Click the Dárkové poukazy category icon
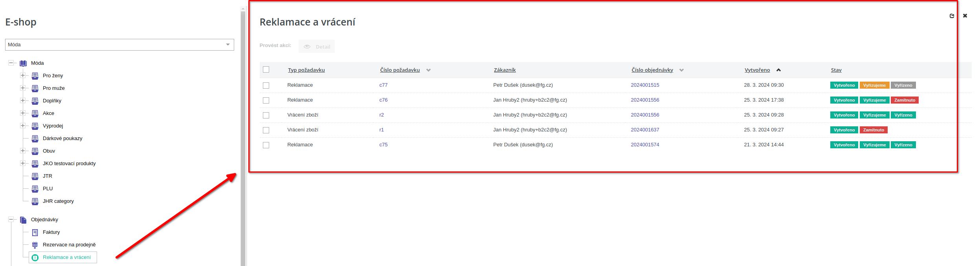Viewport: 980px width, 266px height. coord(35,138)
